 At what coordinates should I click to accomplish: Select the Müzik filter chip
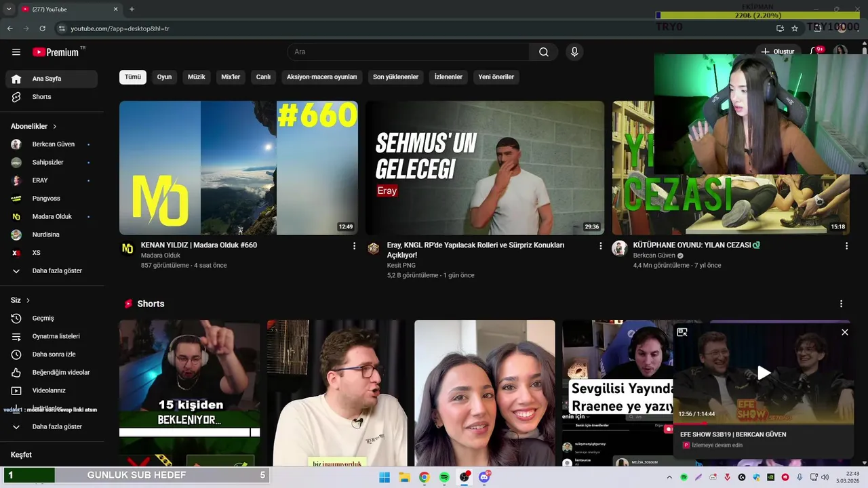(x=197, y=77)
